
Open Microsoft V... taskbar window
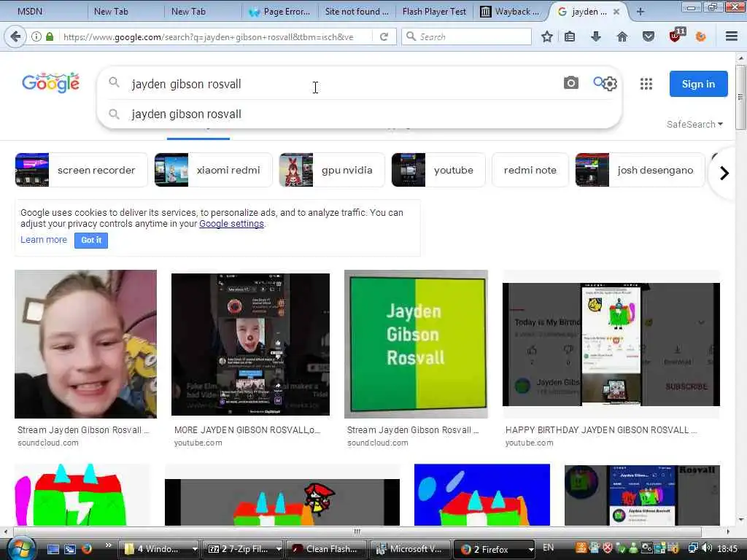tap(411, 549)
